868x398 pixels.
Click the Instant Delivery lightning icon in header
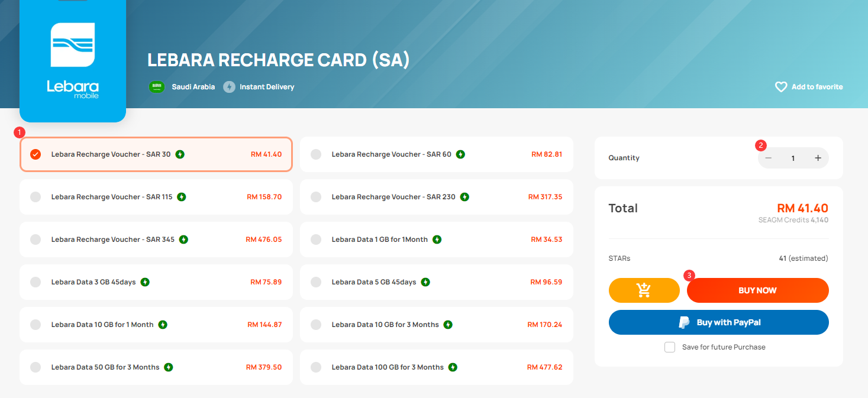coord(229,87)
